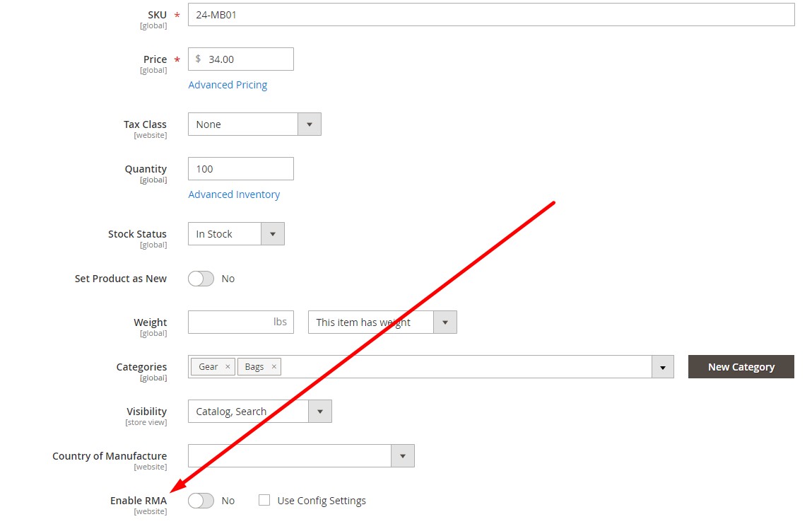Remove the Gear category tag
The image size is (812, 524).
(228, 367)
